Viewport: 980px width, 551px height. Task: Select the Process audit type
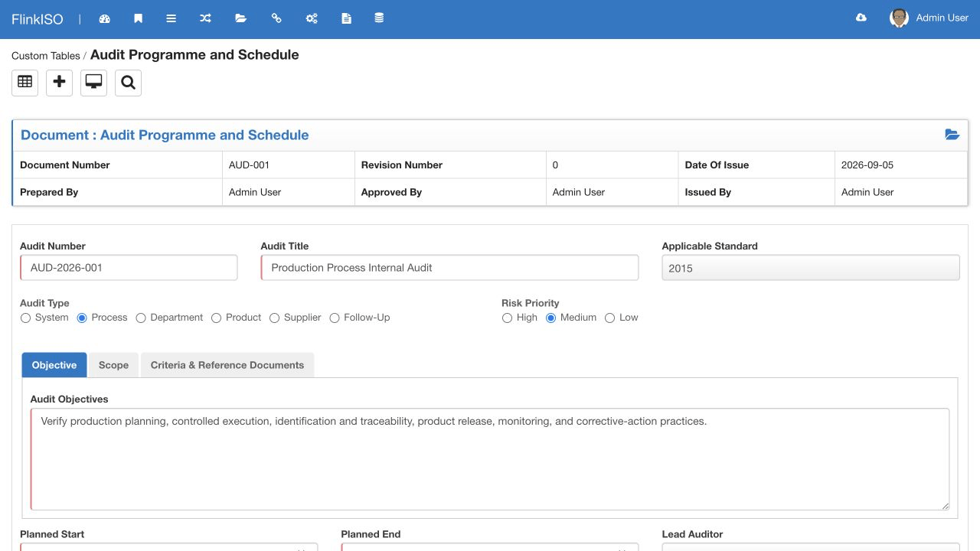coord(82,318)
